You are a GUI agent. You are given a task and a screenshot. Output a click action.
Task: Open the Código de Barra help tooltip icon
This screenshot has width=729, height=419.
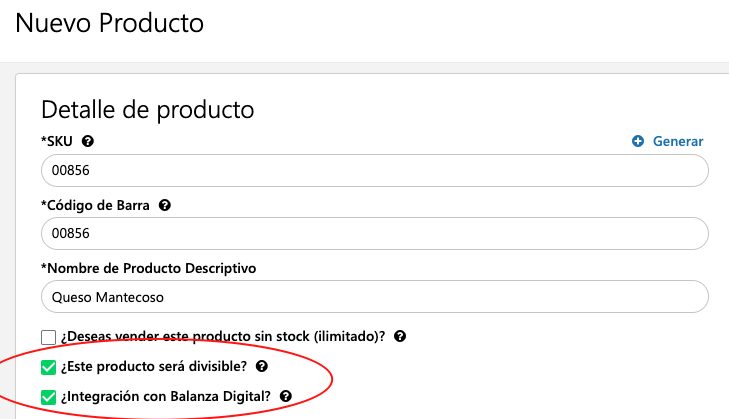click(165, 205)
